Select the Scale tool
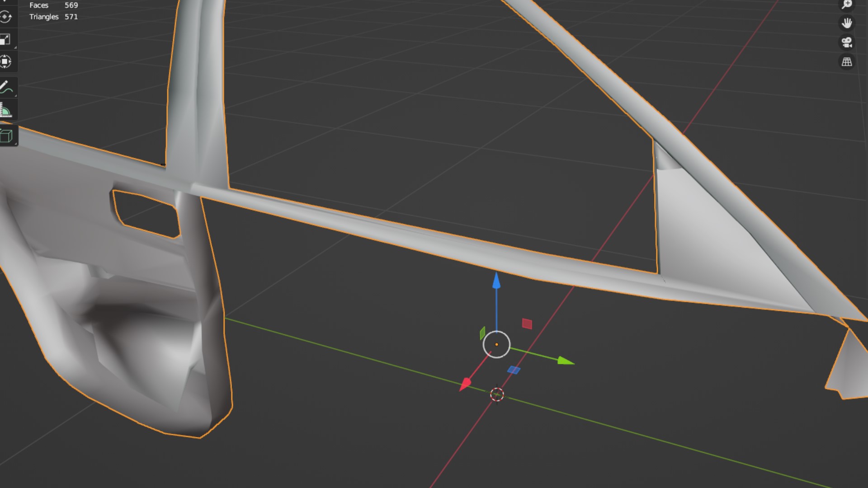This screenshot has width=868, height=488. click(x=5, y=40)
